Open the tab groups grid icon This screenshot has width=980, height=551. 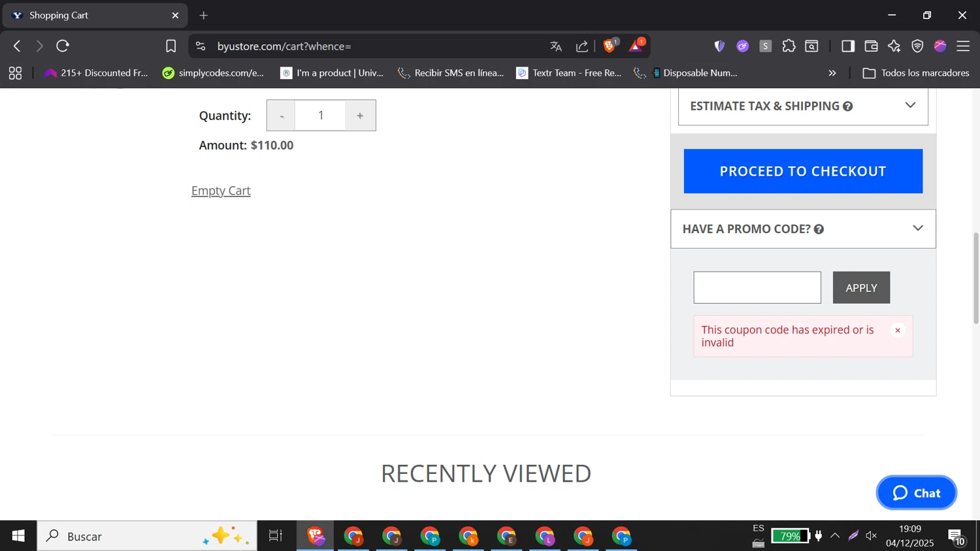15,73
